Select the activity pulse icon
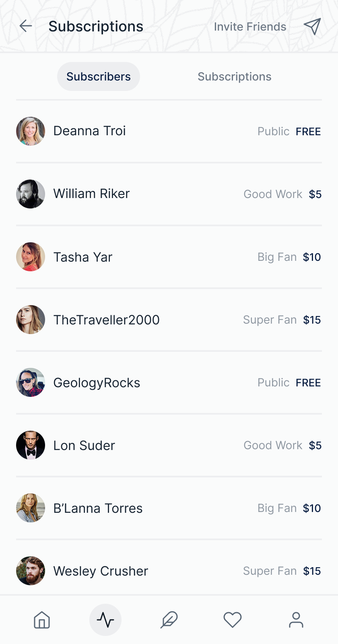Screen dimensions: 338x644 coord(105,620)
